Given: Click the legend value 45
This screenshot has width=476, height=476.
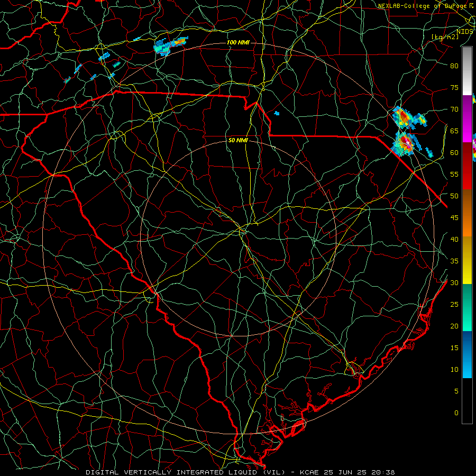Looking at the screenshot, I should click(x=454, y=218).
